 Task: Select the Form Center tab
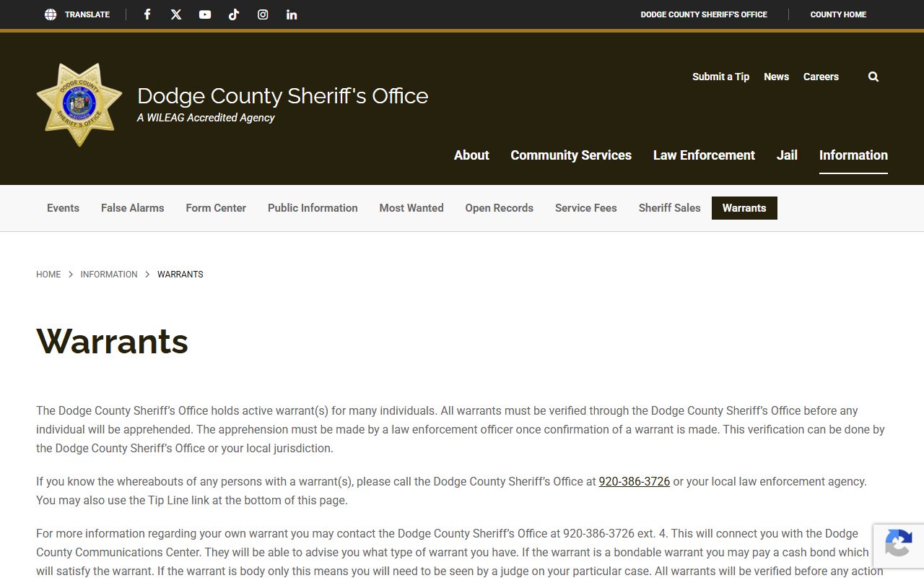(216, 208)
